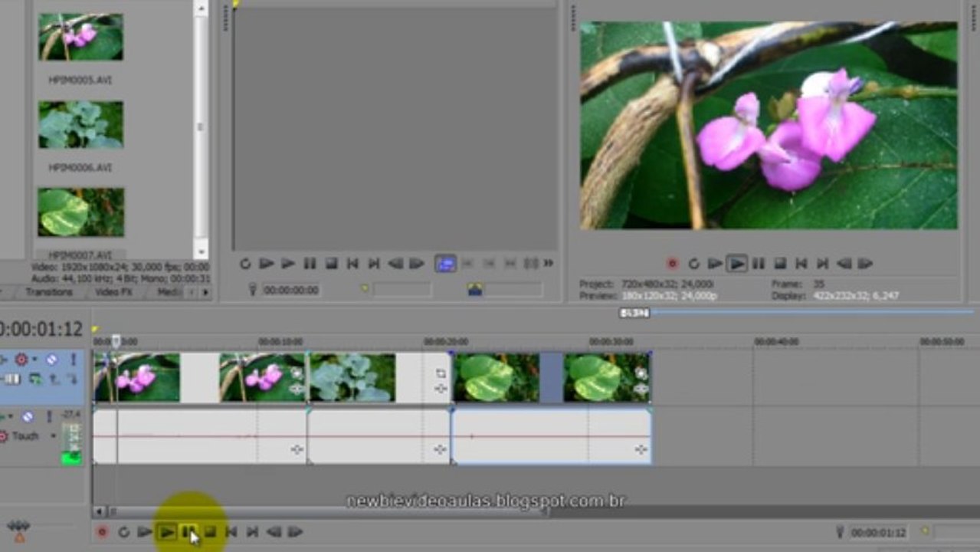Toggle the highlighted blue trimmer button
The width and height of the screenshot is (980, 552).
point(445,263)
